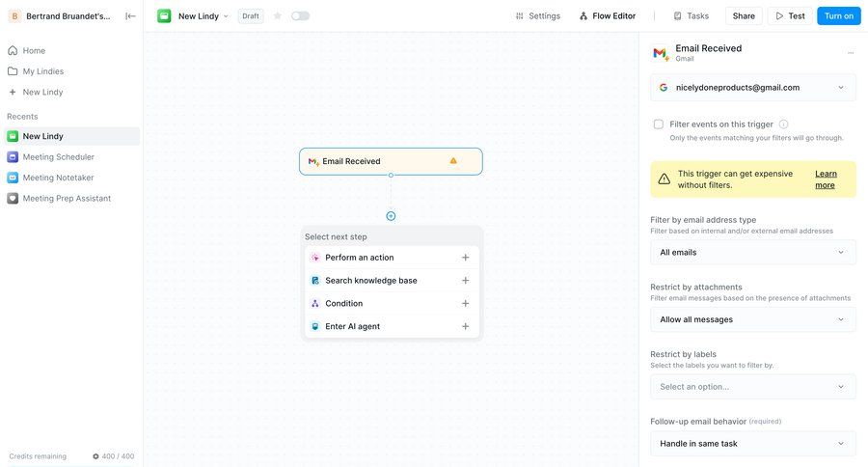
Task: Click the circled plus add-step connector
Action: [x=391, y=216]
